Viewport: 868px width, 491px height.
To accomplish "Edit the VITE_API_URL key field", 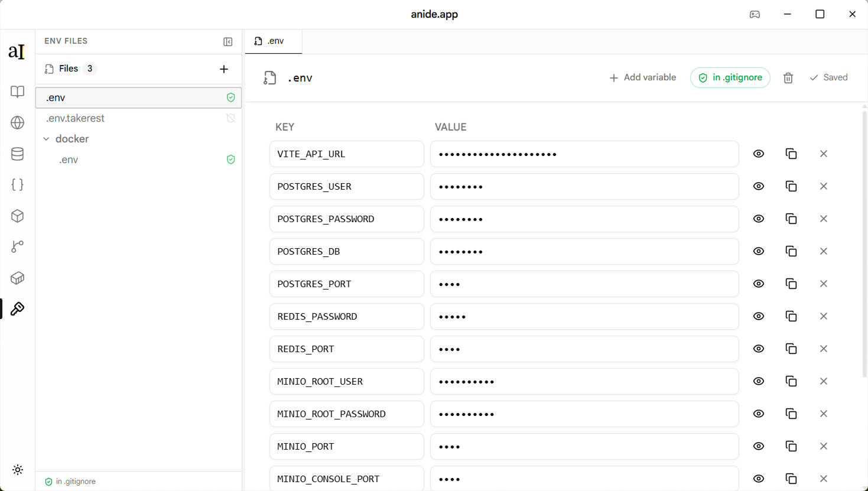I will pos(347,154).
